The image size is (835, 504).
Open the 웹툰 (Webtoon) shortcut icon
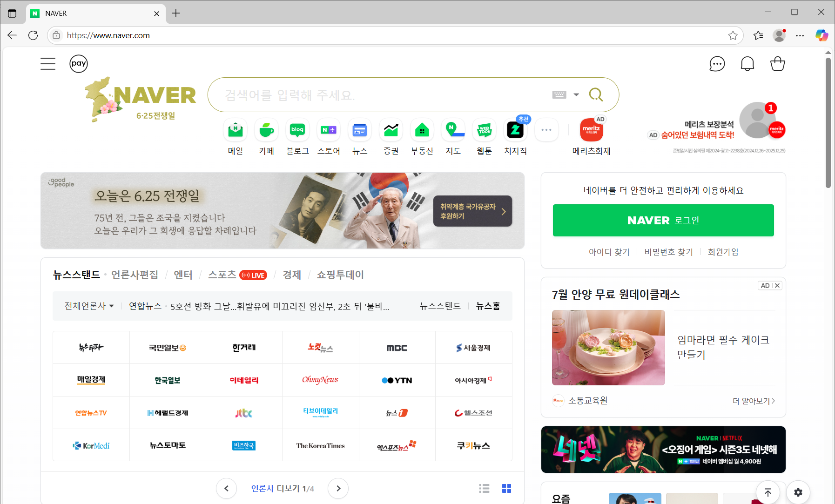tap(485, 130)
